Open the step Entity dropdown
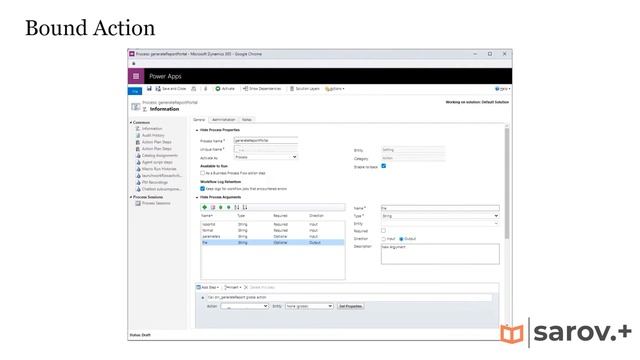Screen dimensions: 640x360 [x=309, y=306]
